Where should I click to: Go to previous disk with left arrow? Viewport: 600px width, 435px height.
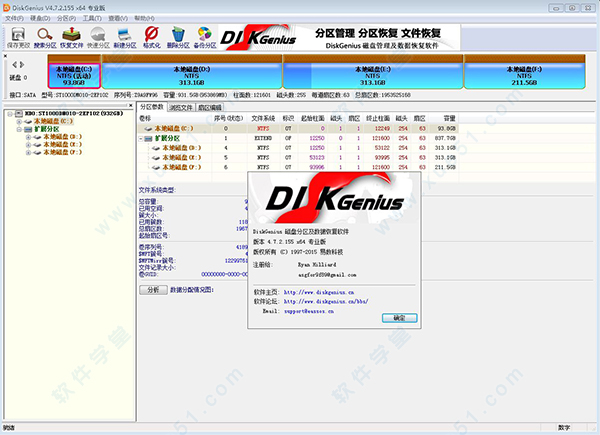click(15, 64)
